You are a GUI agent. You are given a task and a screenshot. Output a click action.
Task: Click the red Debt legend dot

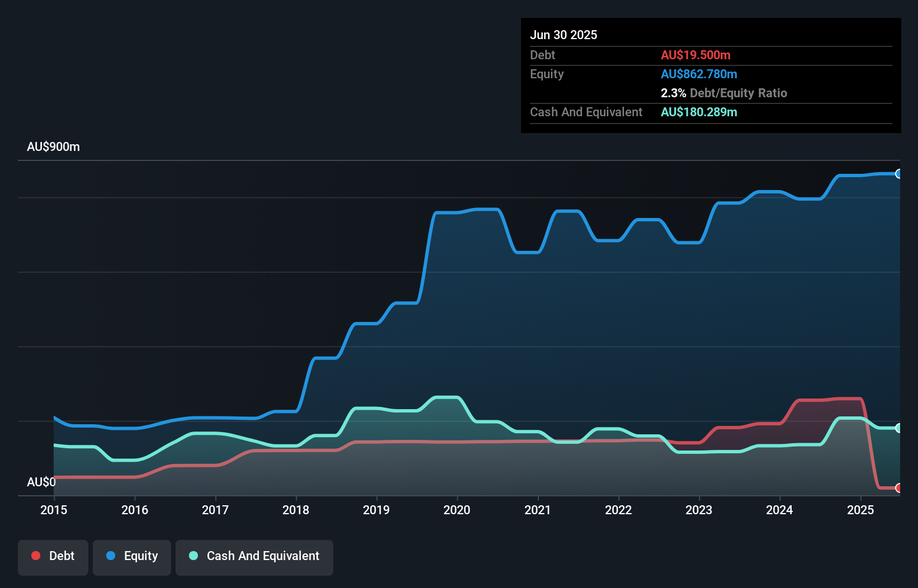pos(35,556)
